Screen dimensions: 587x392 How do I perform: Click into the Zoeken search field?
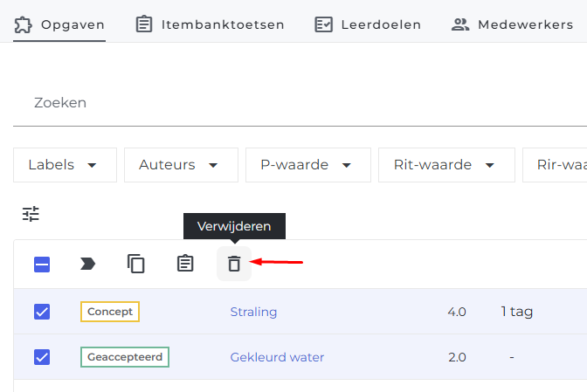coord(300,102)
